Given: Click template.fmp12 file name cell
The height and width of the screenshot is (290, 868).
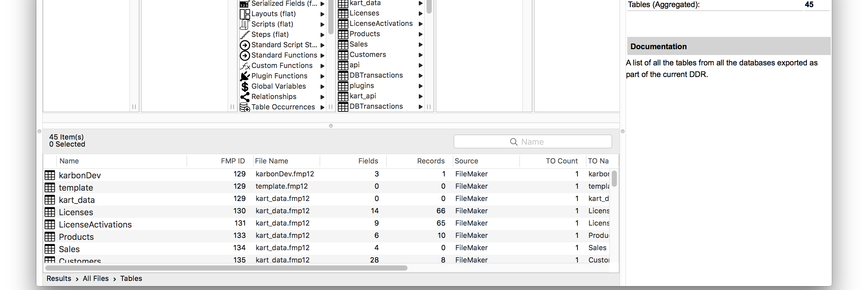Looking at the screenshot, I should 282,186.
